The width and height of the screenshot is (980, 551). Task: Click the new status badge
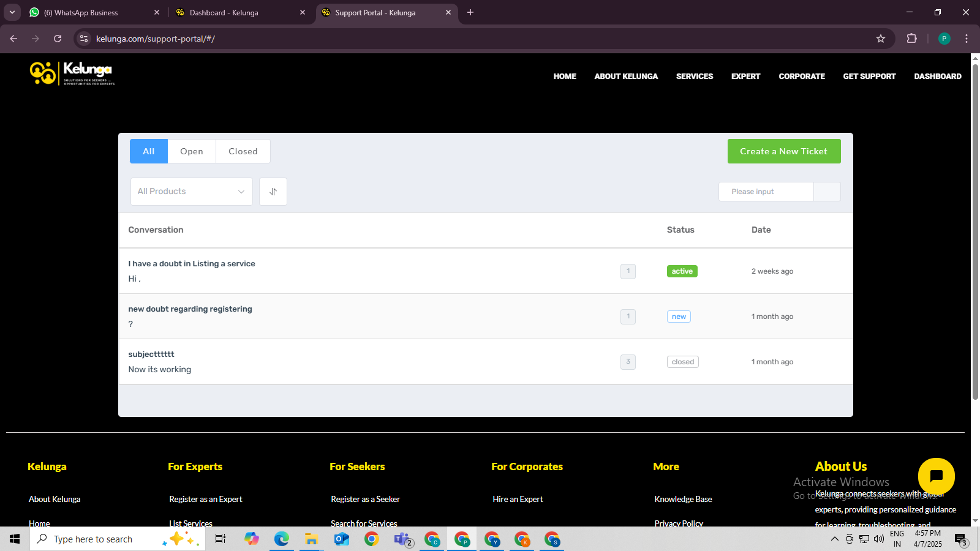tap(679, 317)
